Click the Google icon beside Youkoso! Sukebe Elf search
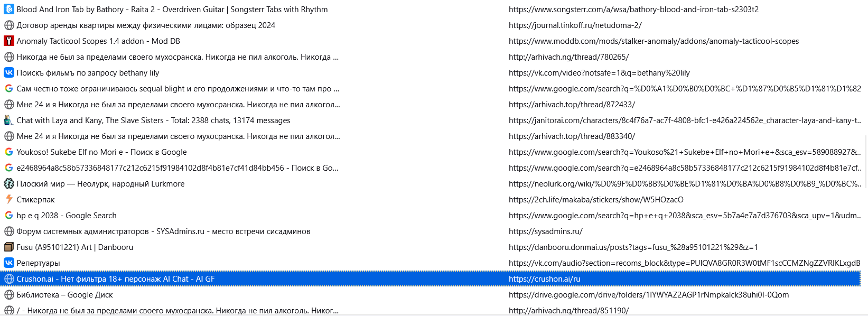Screen dimensions: 868x316 tap(9, 152)
